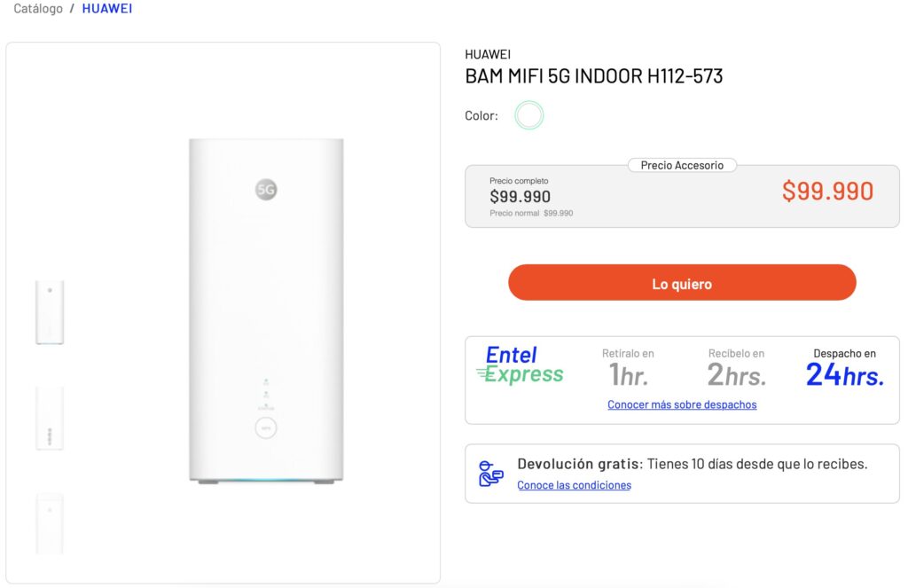Choose 'Retíralo en 1hr' option

[628, 366]
